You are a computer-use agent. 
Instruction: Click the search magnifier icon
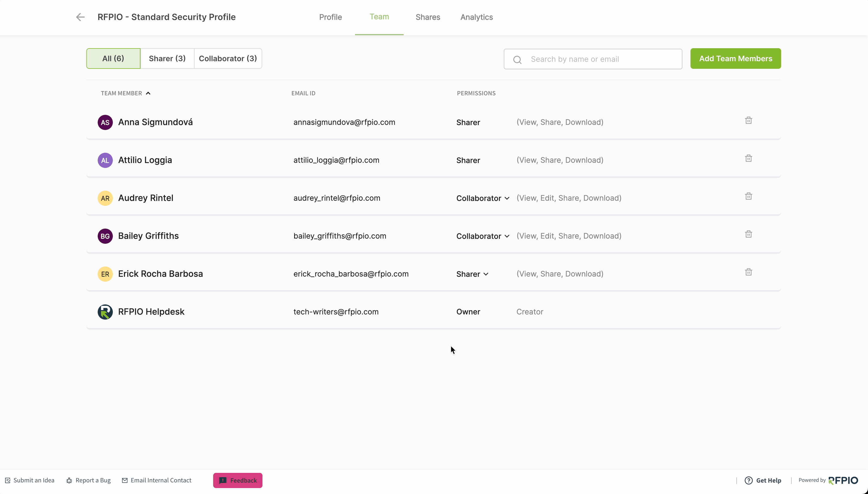(x=517, y=60)
